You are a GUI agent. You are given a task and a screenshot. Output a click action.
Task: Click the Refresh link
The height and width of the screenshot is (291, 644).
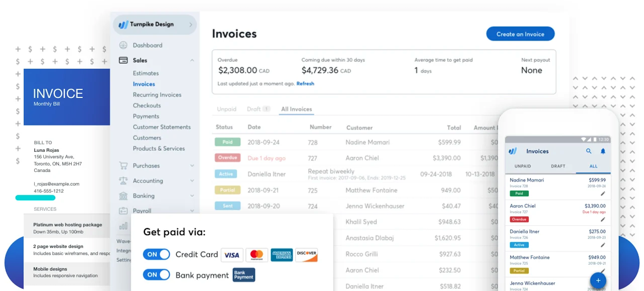(x=305, y=84)
